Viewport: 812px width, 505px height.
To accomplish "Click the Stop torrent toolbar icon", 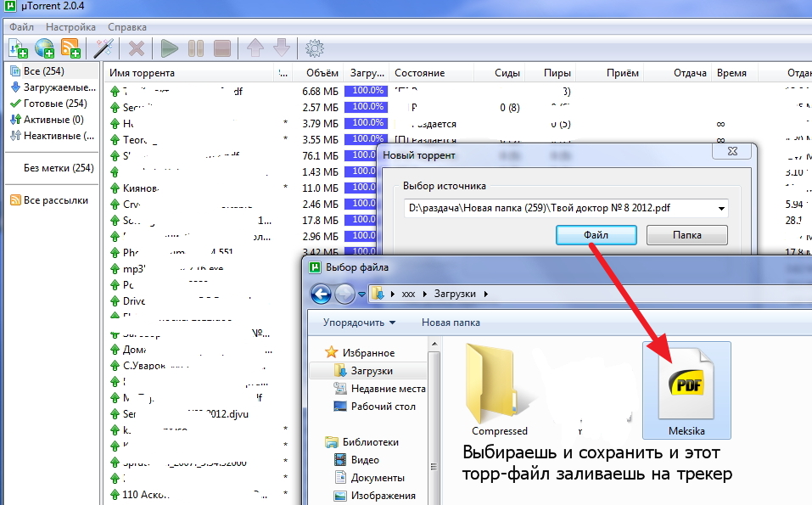I will [x=222, y=48].
